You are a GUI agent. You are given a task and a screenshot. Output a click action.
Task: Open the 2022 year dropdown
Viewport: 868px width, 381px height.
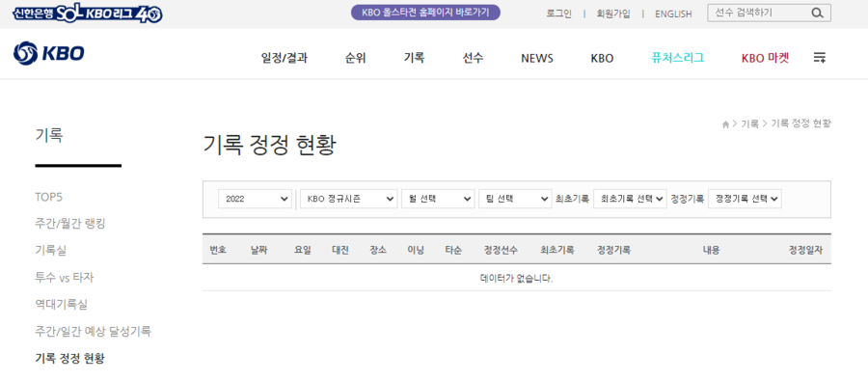pyautogui.click(x=256, y=199)
